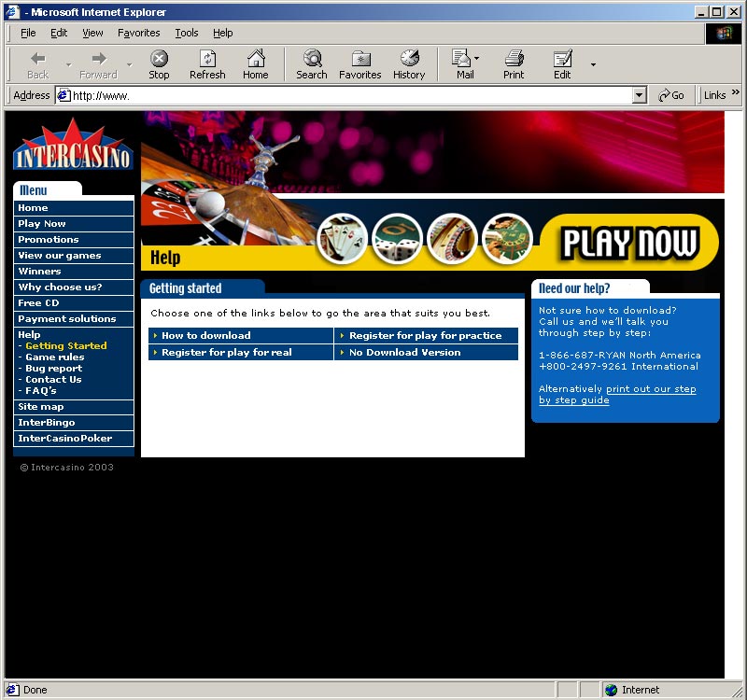
Task: Open the Mail button dropdown arrow
Action: (477, 59)
